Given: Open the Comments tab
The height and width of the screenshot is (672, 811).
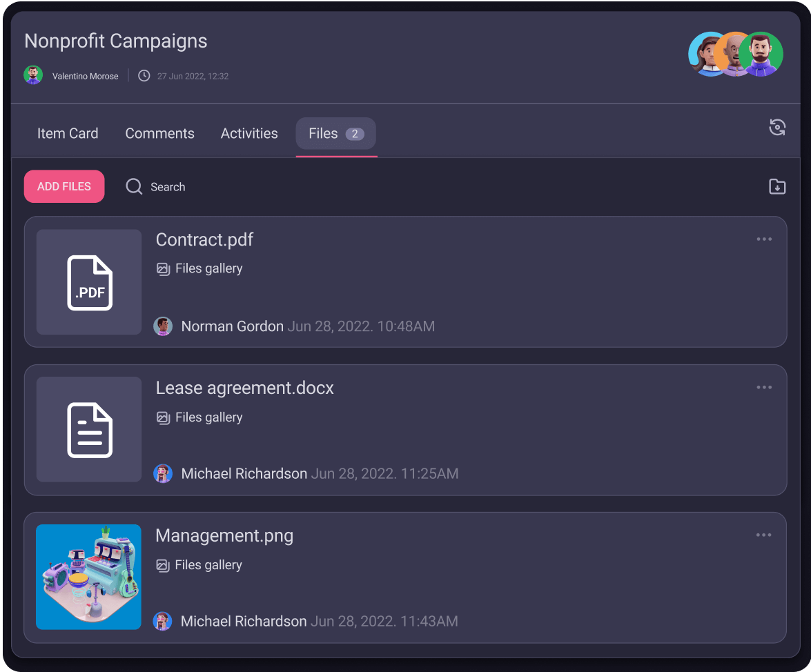Looking at the screenshot, I should 159,133.
